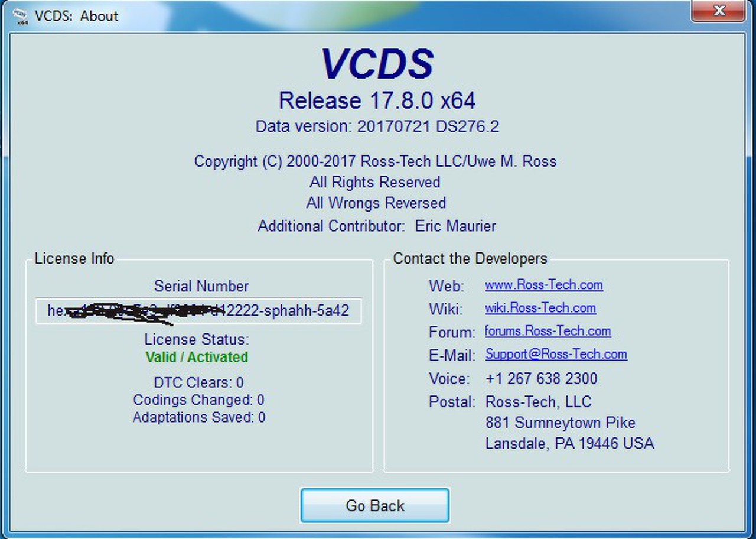This screenshot has height=539, width=756.
Task: Click the VCDS icon in the title bar
Action: click(20, 17)
